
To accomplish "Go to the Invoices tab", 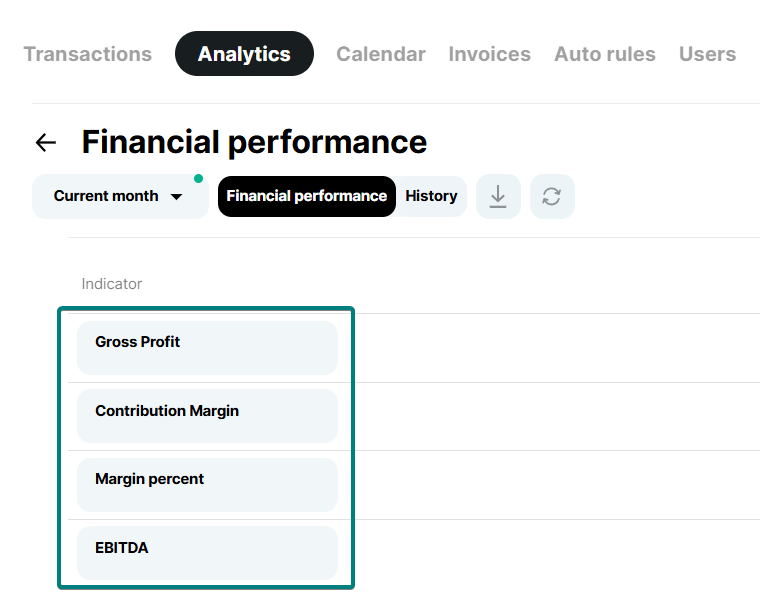I will (x=490, y=54).
